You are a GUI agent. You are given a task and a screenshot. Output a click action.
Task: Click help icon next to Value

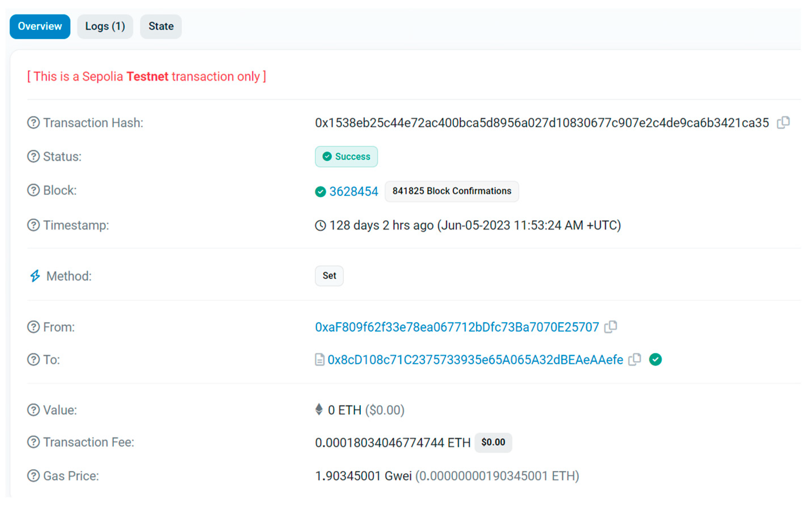[x=34, y=410]
